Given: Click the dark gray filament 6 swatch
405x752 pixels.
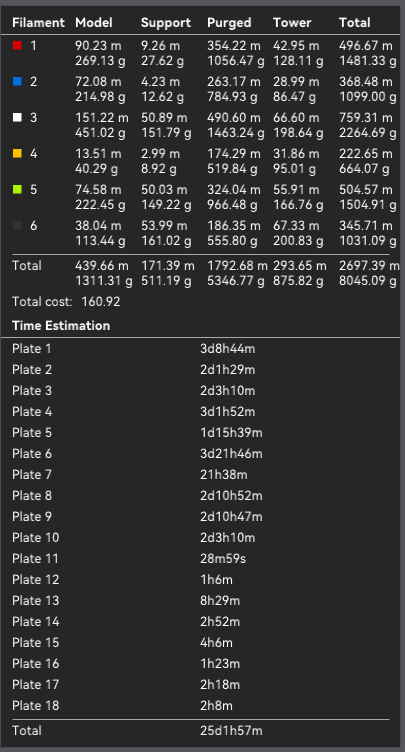Looking at the screenshot, I should [17, 225].
